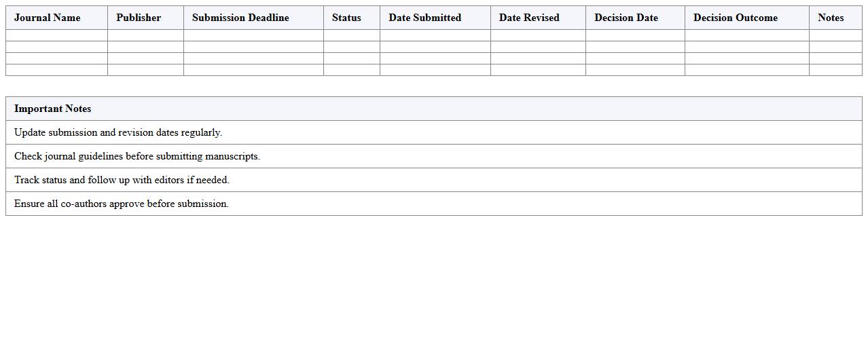Image resolution: width=868 pixels, height=340 pixels.
Task: Select the Status column header
Action: pos(346,18)
